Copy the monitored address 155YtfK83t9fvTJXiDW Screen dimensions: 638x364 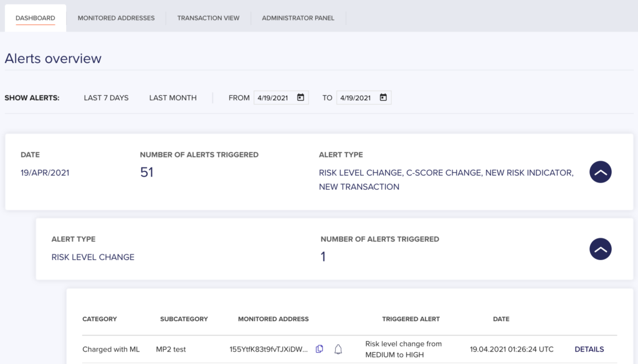click(320, 349)
